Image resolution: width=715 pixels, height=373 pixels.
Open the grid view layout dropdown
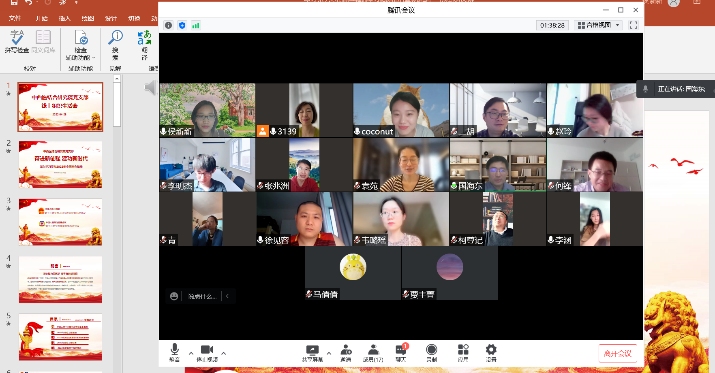(598, 25)
